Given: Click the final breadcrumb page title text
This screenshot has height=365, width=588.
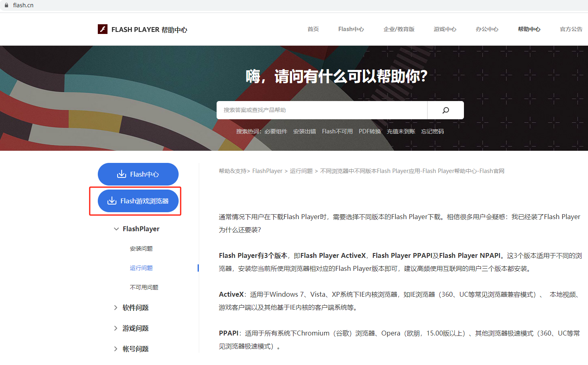Looking at the screenshot, I should 412,171.
